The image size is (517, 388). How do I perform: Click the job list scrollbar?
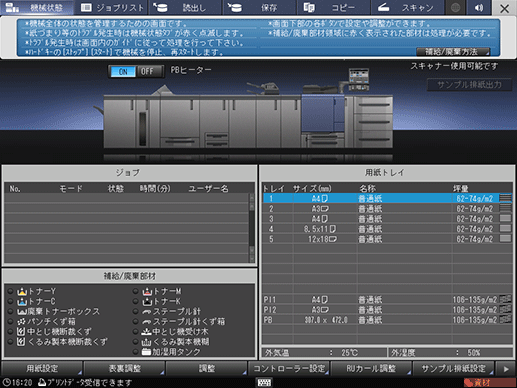pyautogui.click(x=252, y=228)
